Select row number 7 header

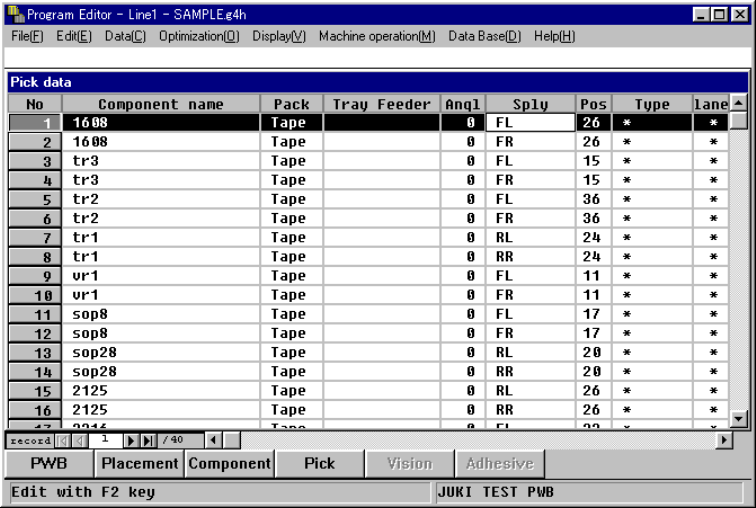coord(35,238)
